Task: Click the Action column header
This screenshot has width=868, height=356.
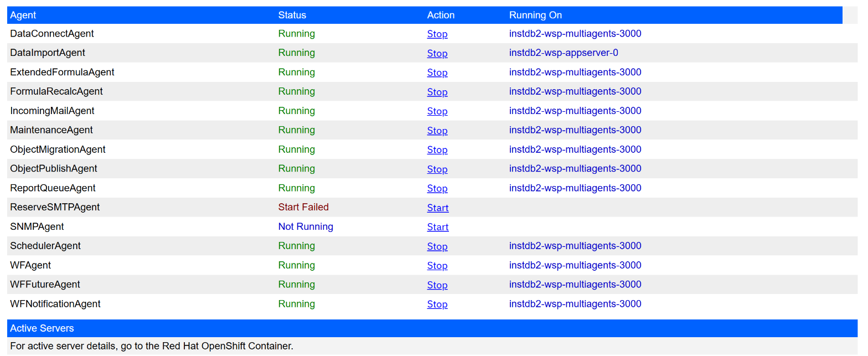Action: click(x=441, y=15)
